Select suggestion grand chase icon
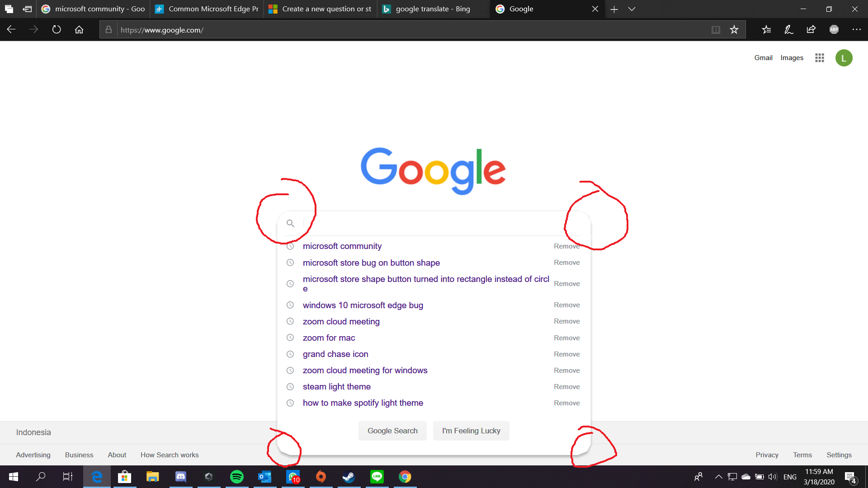 click(x=335, y=354)
